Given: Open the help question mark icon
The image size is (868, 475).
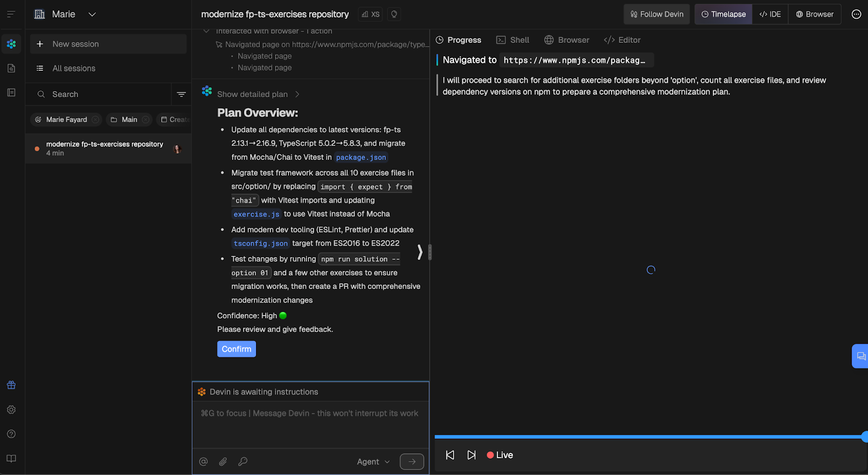Looking at the screenshot, I should tap(11, 434).
